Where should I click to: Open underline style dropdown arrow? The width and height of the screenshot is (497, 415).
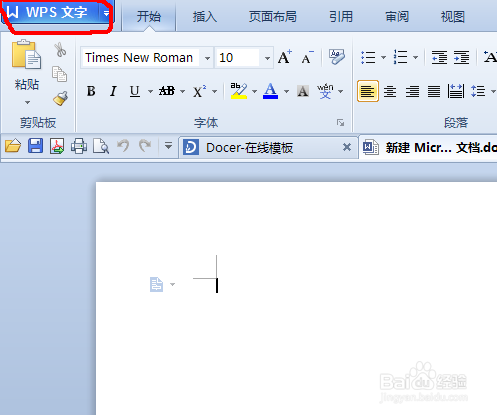pos(150,91)
